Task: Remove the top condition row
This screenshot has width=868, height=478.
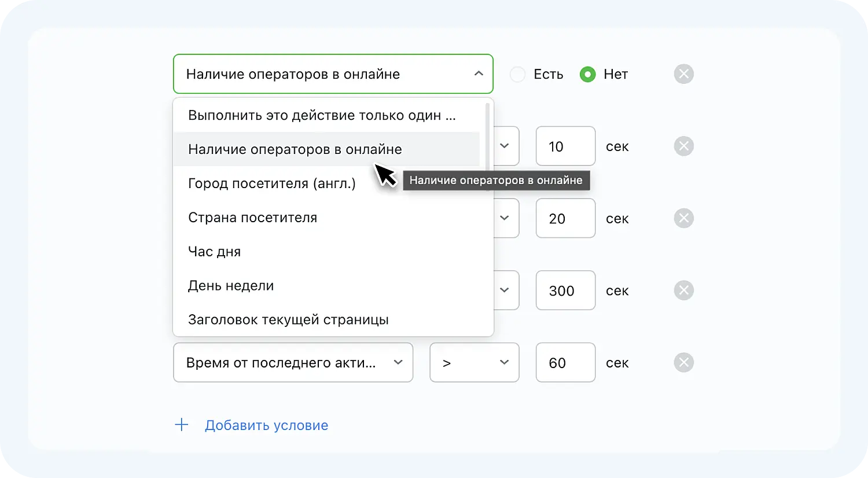Action: [683, 73]
